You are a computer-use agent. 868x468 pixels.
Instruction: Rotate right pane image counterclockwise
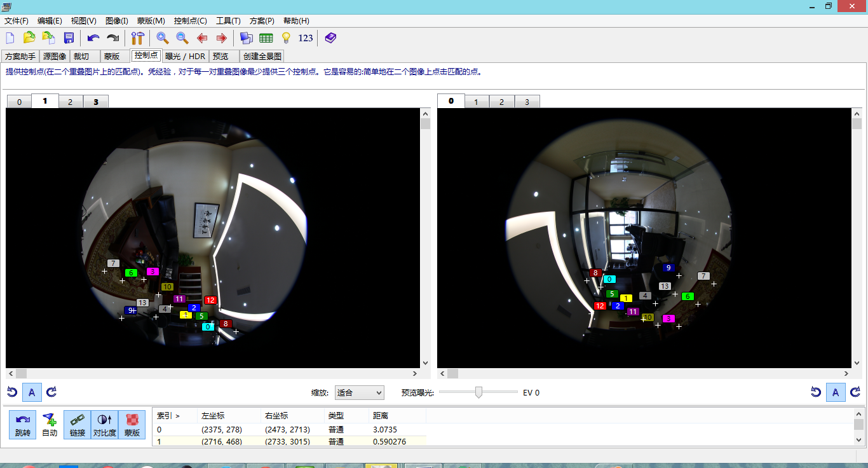(816, 392)
